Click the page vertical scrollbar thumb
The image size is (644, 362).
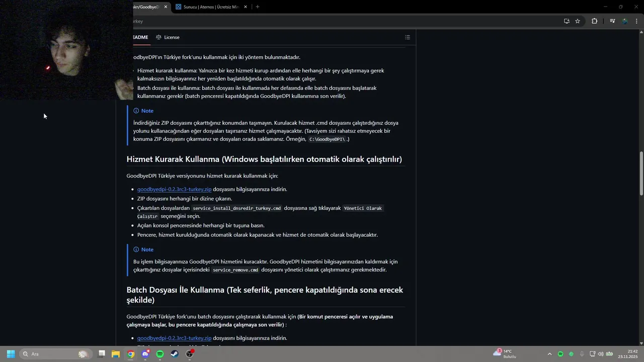(x=641, y=173)
